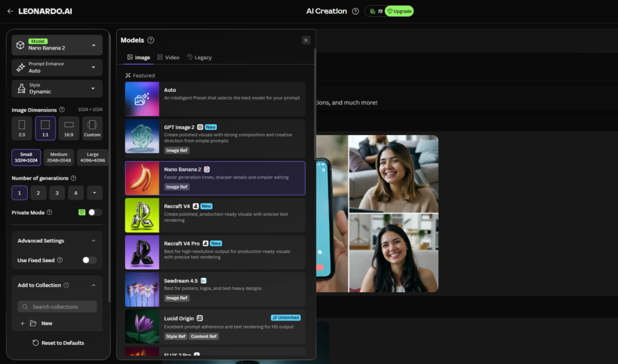Select the Seedream 4.5 model

click(215, 290)
